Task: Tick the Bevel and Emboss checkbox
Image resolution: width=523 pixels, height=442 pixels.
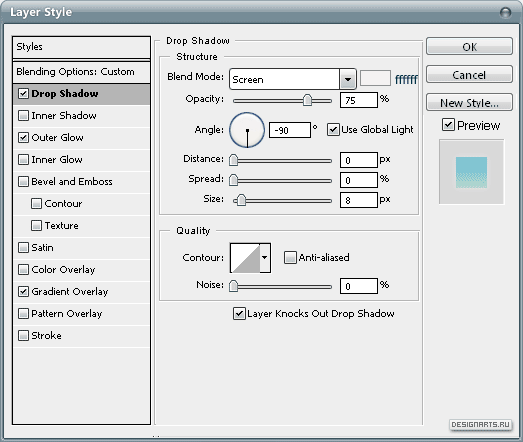Action: coord(23,181)
